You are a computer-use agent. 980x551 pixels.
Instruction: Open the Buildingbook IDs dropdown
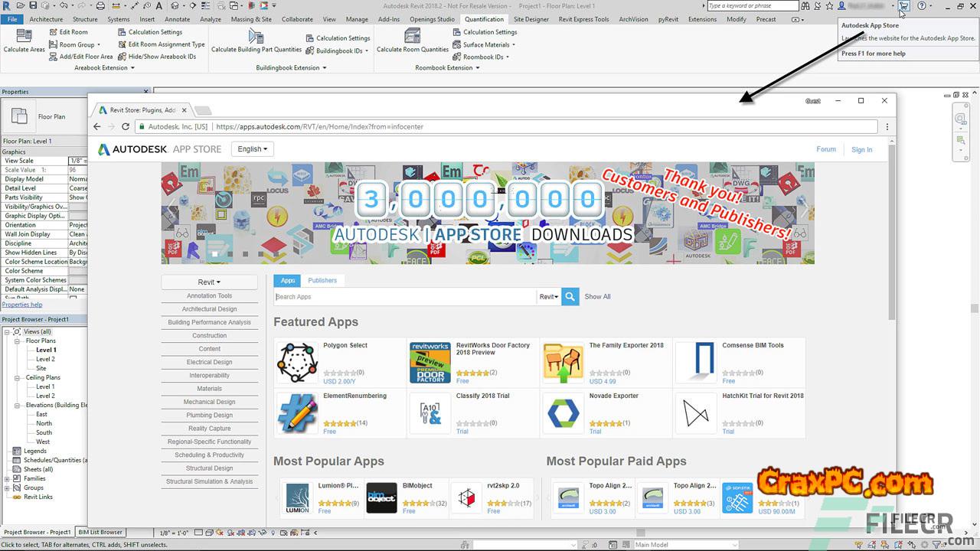tap(337, 51)
